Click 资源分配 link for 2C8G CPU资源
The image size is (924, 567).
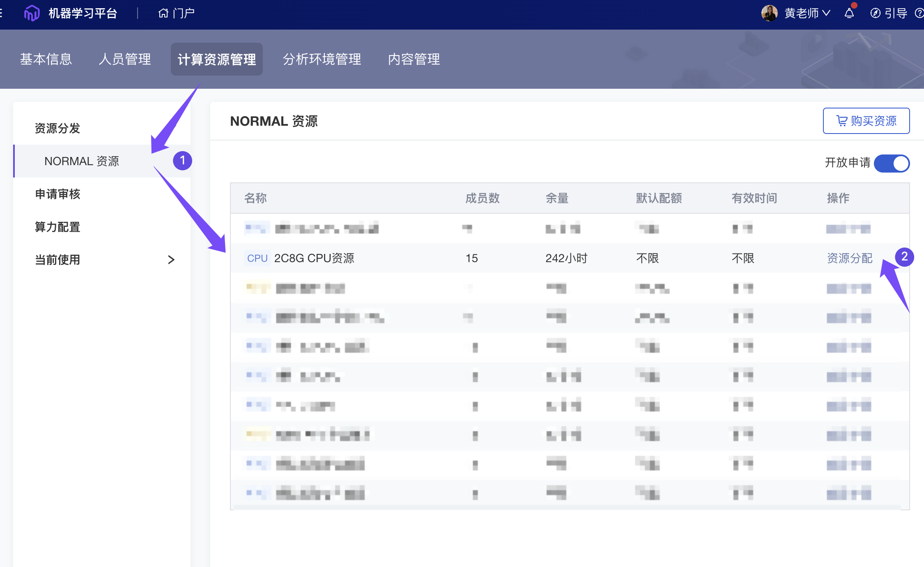click(849, 258)
